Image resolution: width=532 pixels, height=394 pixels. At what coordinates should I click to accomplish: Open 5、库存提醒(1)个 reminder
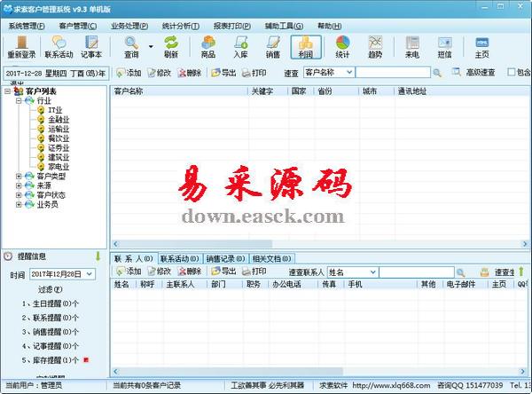coord(51,360)
